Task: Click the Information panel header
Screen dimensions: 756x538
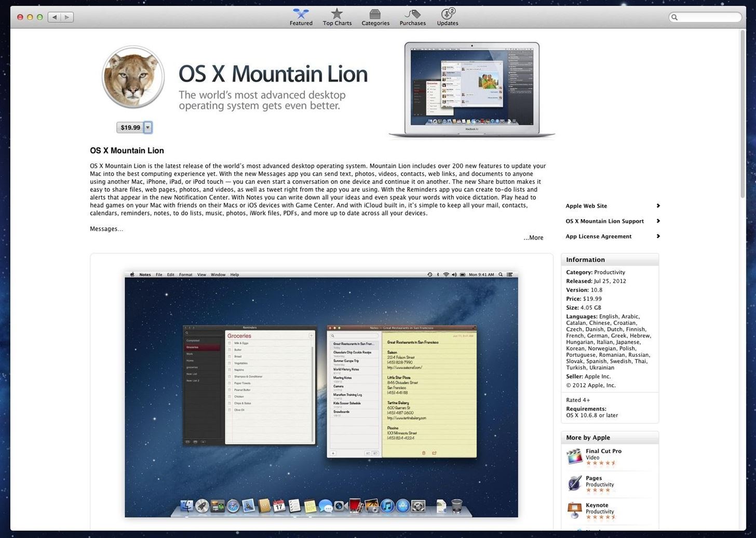Action: point(610,260)
